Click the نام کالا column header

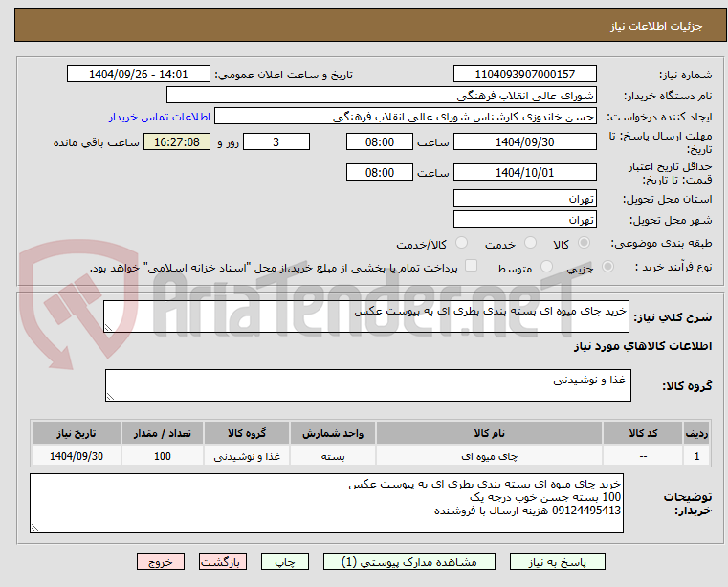[x=489, y=433]
